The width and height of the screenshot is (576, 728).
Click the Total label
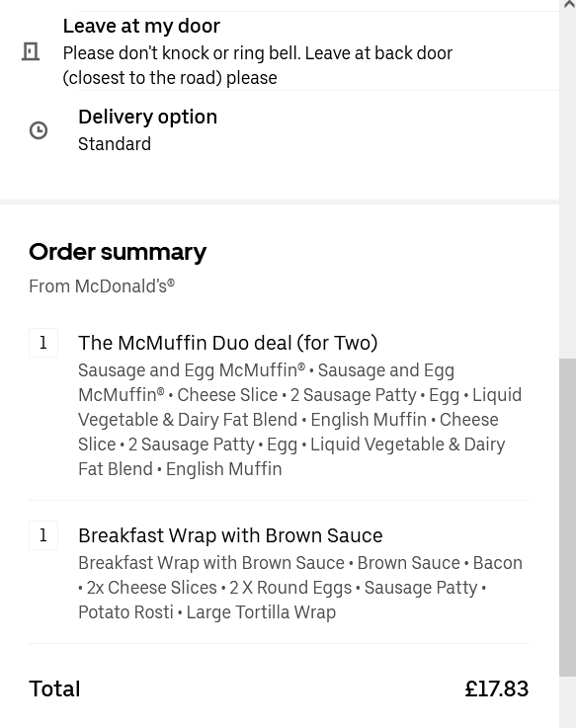[x=54, y=688]
